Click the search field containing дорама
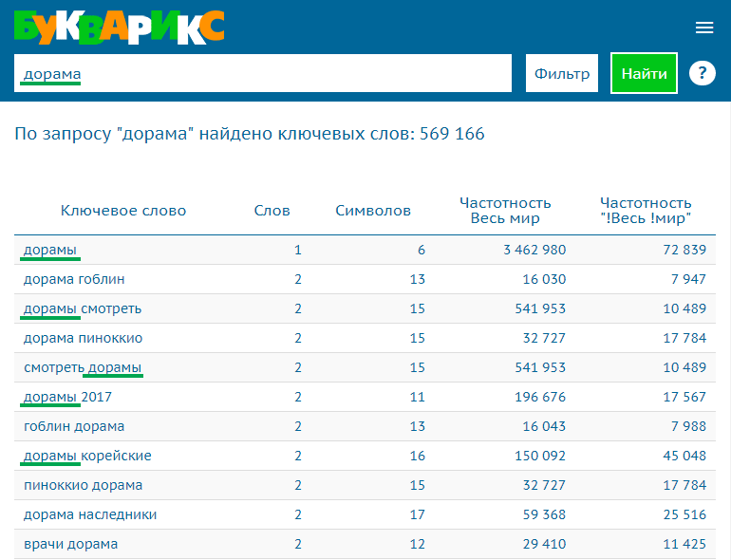Screen dimensions: 731x560 click(263, 74)
